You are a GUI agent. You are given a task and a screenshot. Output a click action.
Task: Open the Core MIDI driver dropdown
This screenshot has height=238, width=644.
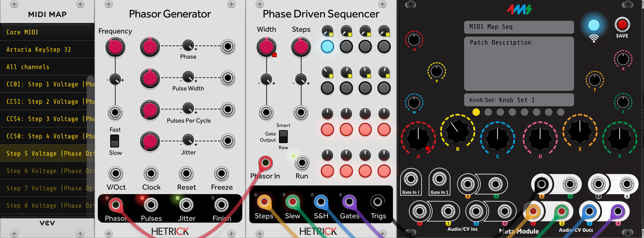click(47, 32)
